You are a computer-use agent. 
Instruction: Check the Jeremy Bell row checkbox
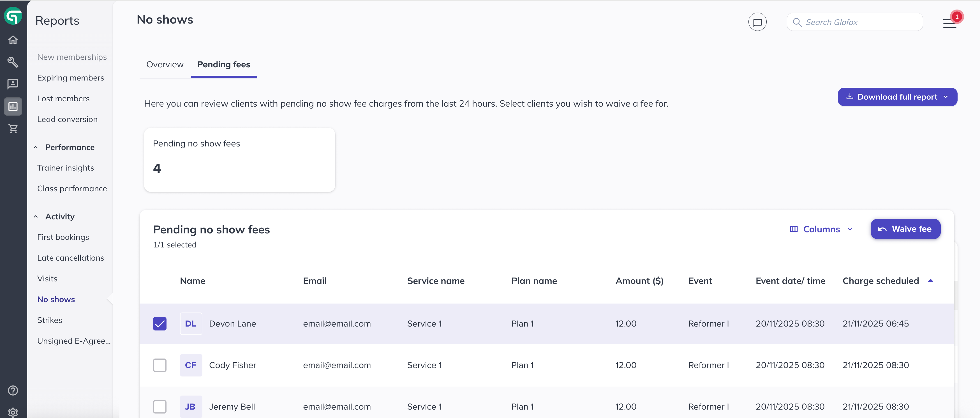160,406
